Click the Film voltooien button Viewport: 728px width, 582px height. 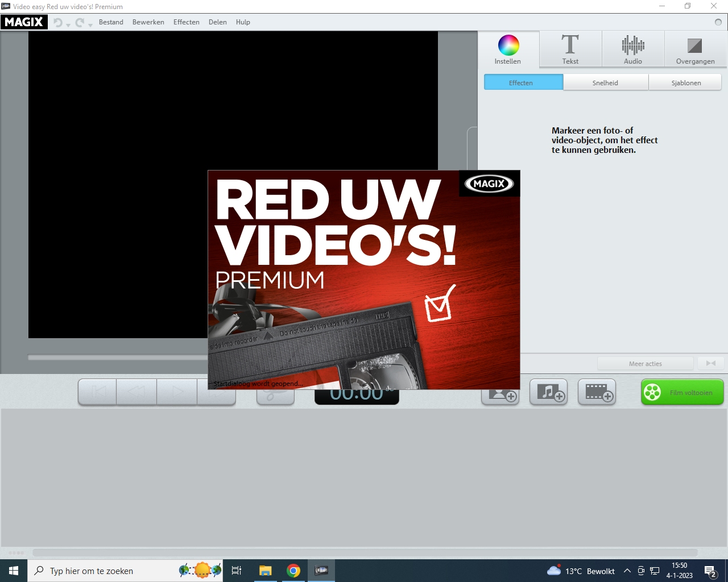682,392
